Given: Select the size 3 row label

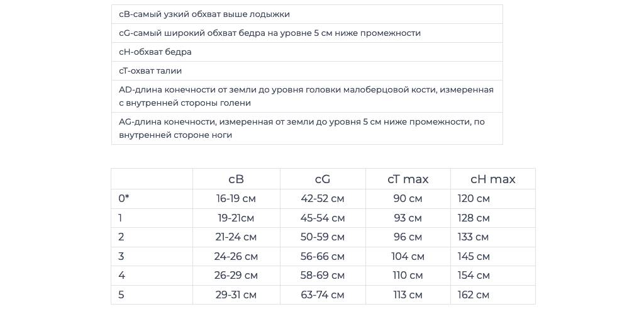Looking at the screenshot, I should pos(121,257).
